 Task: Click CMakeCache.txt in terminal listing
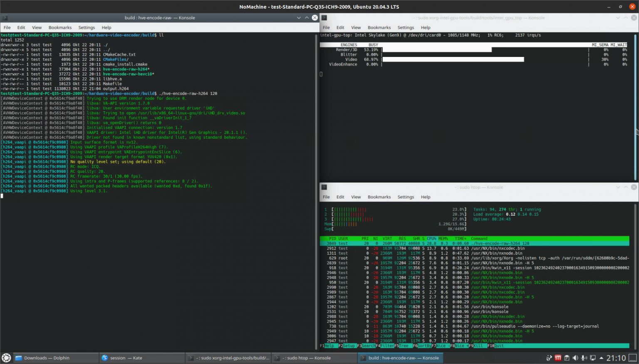(x=119, y=54)
